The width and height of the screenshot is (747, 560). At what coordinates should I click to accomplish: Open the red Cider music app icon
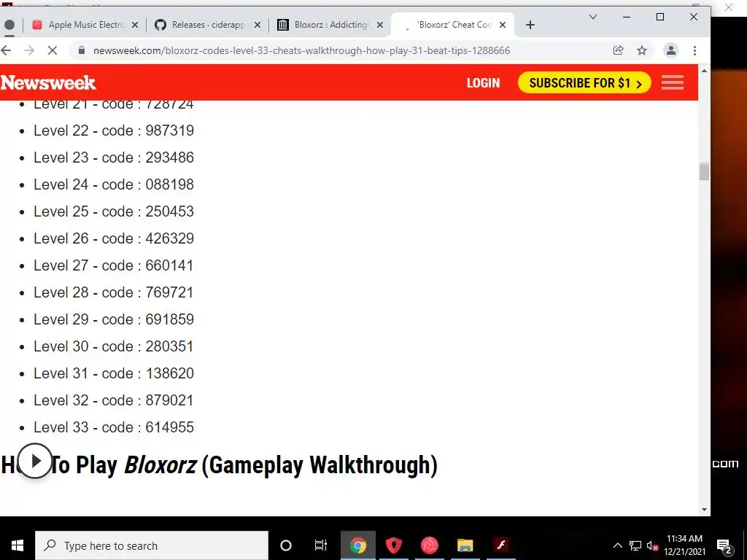click(429, 545)
